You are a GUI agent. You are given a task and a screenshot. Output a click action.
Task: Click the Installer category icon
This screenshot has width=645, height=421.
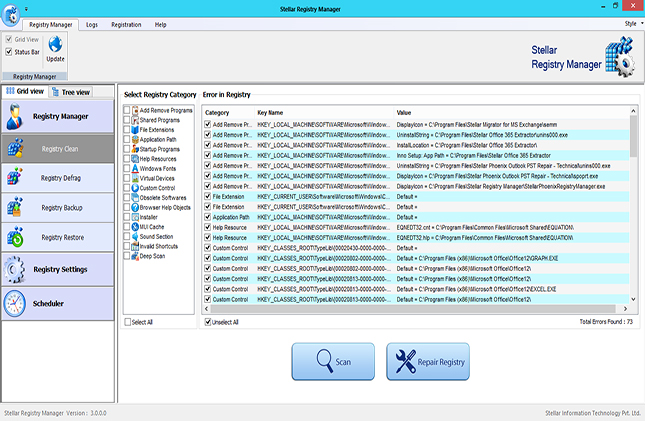pyautogui.click(x=135, y=217)
